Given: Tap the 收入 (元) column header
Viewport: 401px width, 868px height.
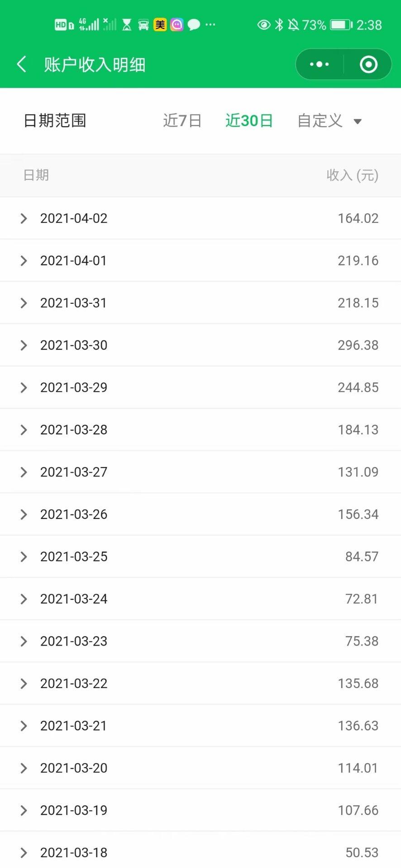Looking at the screenshot, I should click(353, 175).
